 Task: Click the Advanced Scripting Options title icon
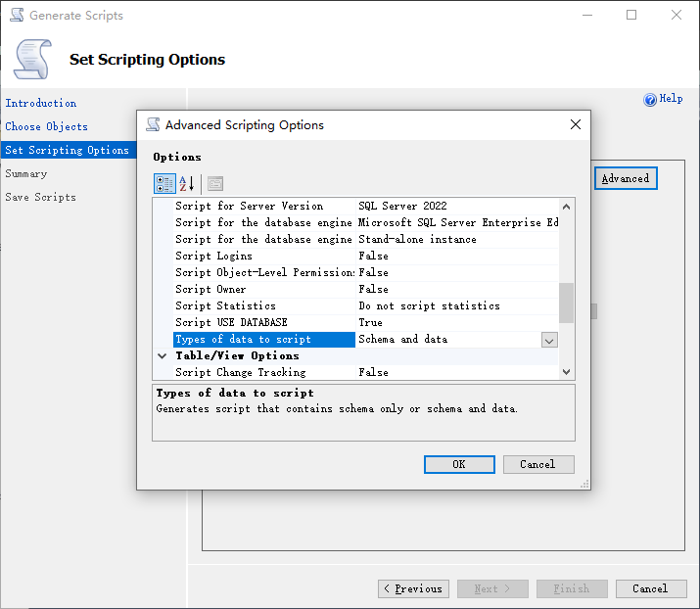[153, 124]
